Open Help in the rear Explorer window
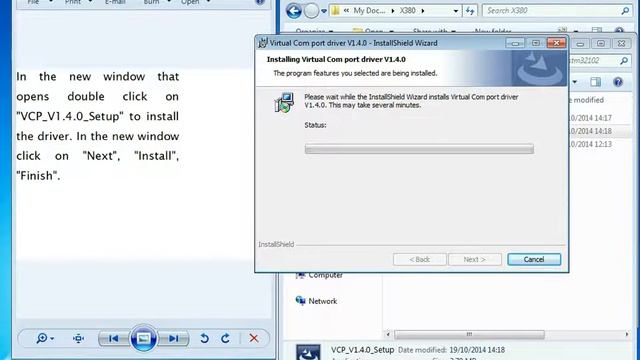Screen dimensions: 640x360 pos(618,82)
